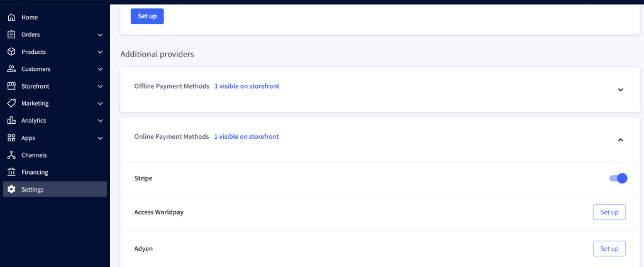Image resolution: width=644 pixels, height=267 pixels.
Task: Click the blue Set up button
Action: (x=147, y=16)
